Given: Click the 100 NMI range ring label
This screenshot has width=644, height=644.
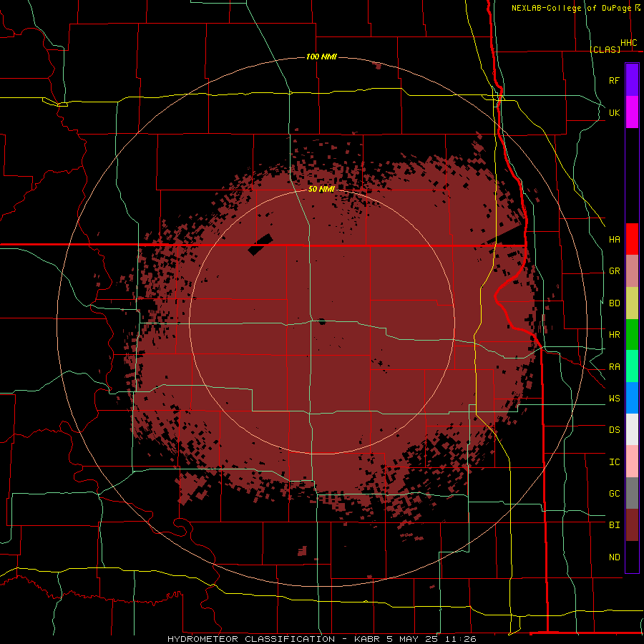Looking at the screenshot, I should tap(321, 57).
